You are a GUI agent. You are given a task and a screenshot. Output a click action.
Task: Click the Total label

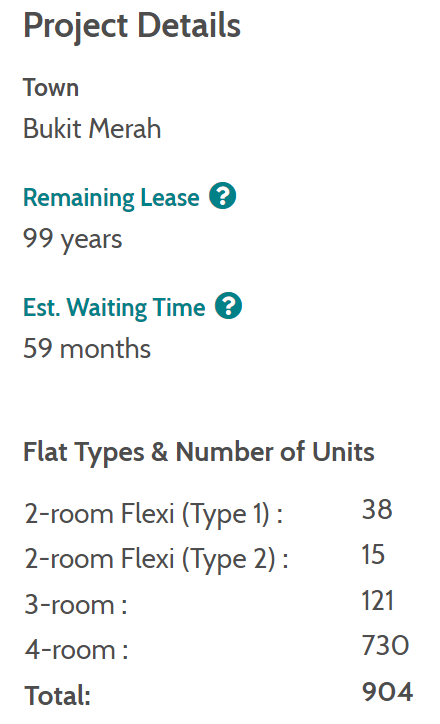coord(57,696)
